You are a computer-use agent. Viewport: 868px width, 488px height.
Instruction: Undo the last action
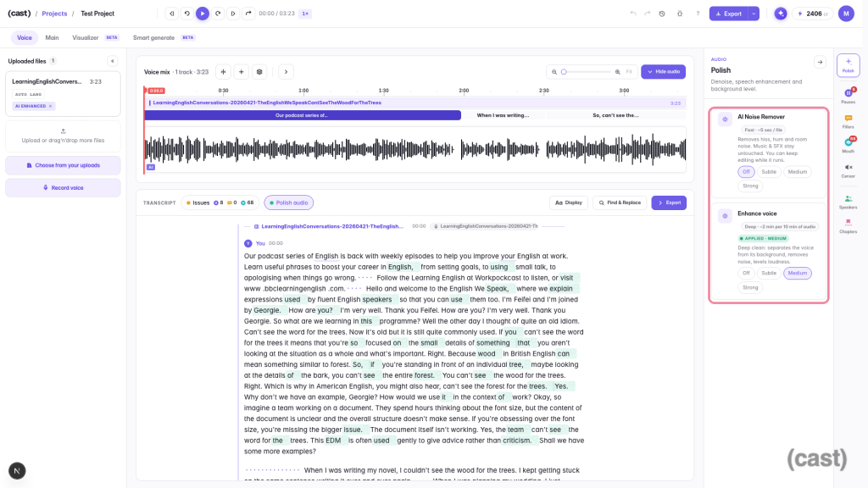pos(633,14)
